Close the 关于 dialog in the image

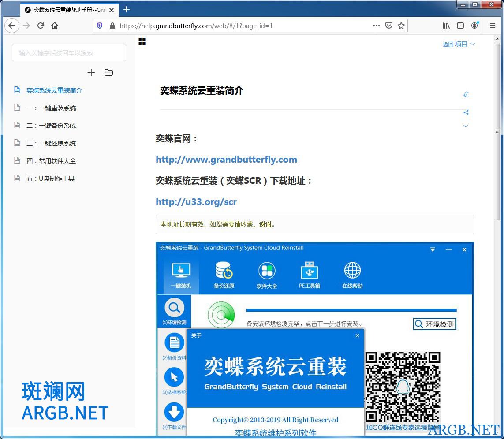point(358,335)
